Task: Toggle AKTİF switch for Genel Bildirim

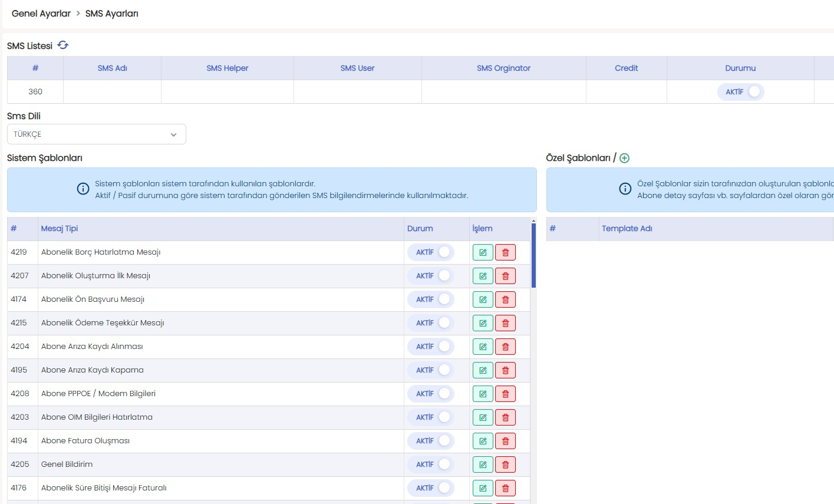Action: tap(431, 465)
